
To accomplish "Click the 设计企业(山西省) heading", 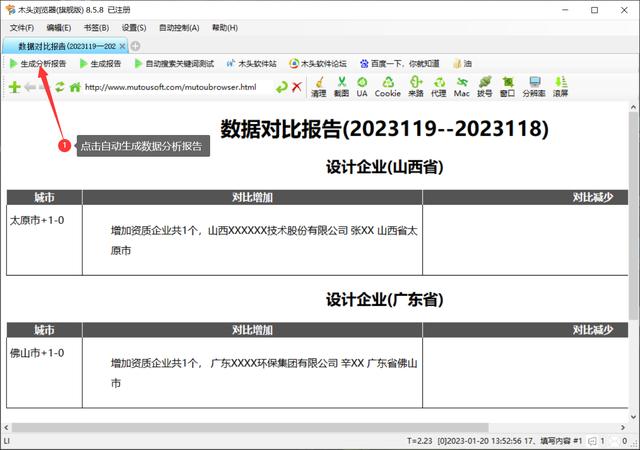I will [384, 167].
